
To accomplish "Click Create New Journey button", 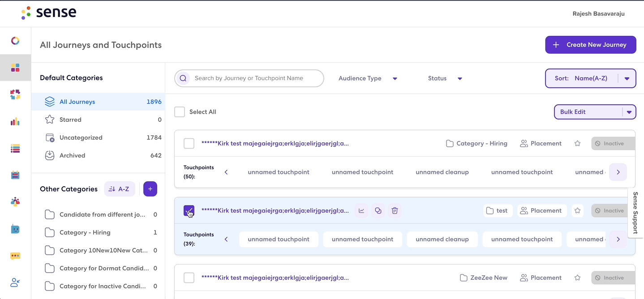I will [590, 45].
